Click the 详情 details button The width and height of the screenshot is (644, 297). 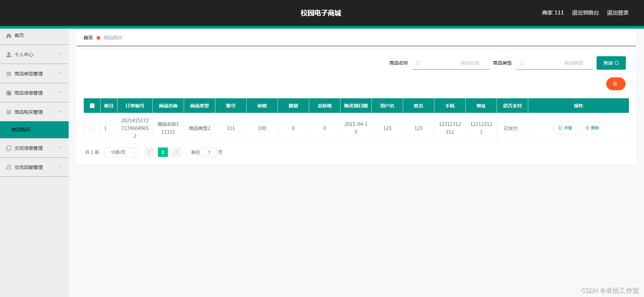point(565,128)
